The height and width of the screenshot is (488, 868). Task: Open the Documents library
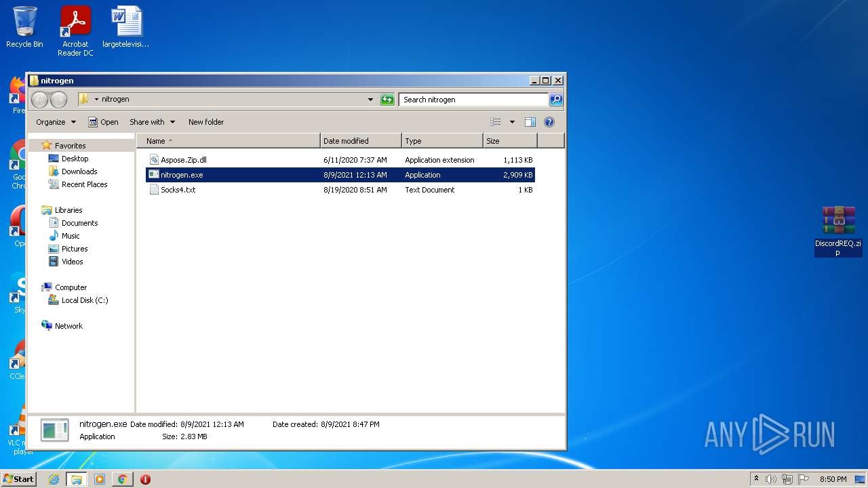[79, 223]
